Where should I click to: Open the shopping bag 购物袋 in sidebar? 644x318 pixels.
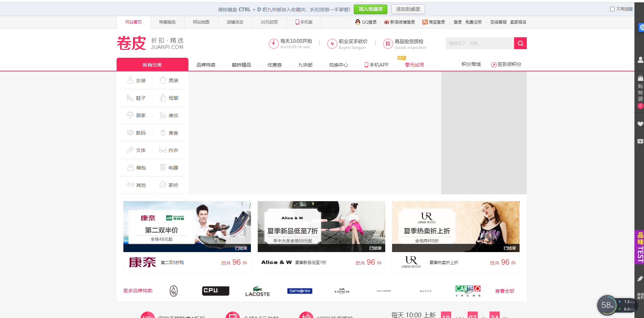[x=640, y=92]
